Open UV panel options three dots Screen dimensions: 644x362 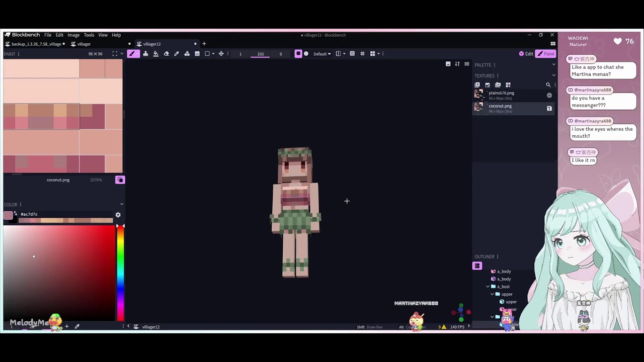(19, 54)
